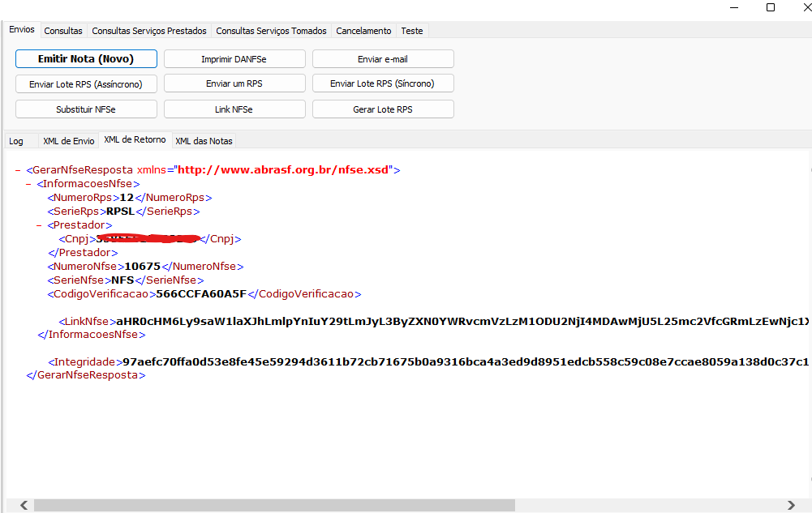This screenshot has height=513, width=812.
Task: Open Consultas Serviços Prestados tab
Action: pyautogui.click(x=149, y=31)
